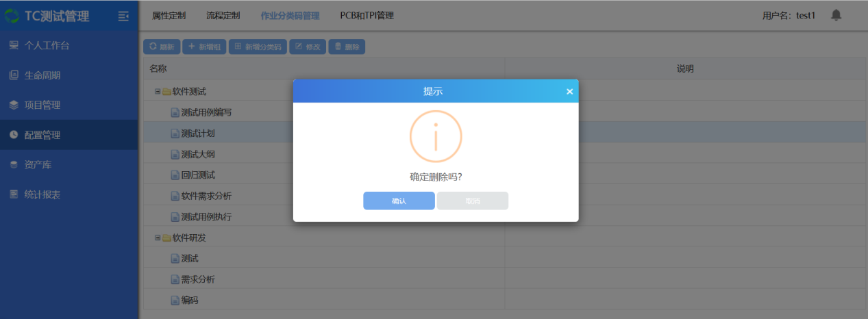Click the 新增组 toolbar button
868x319 pixels.
(203, 47)
